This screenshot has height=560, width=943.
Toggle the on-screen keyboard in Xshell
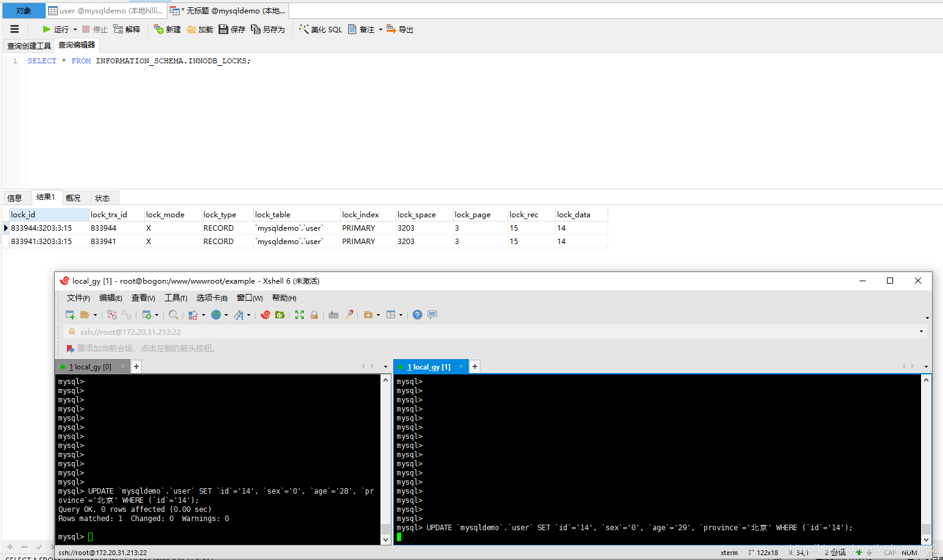(x=333, y=314)
